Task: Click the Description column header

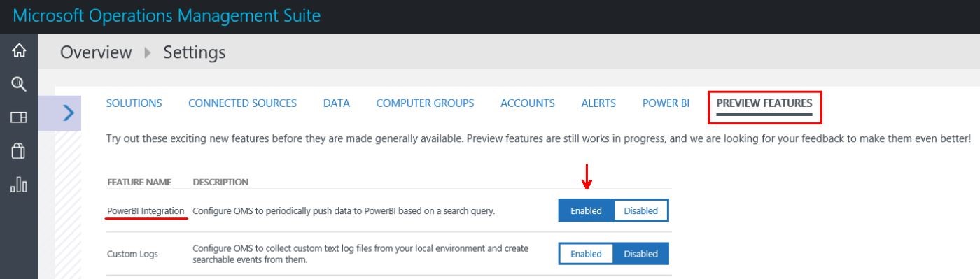Action: coord(220,182)
